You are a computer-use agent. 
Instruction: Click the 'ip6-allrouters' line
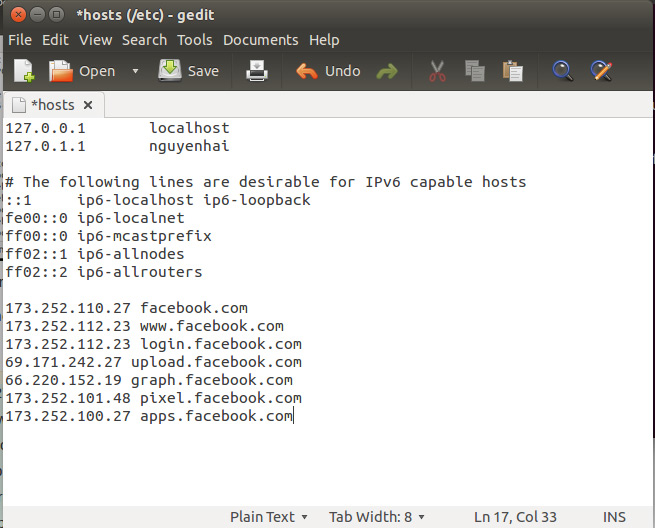[104, 272]
